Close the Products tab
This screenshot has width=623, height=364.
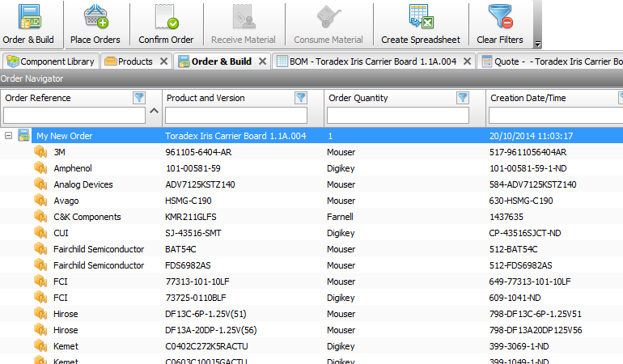[x=163, y=61]
